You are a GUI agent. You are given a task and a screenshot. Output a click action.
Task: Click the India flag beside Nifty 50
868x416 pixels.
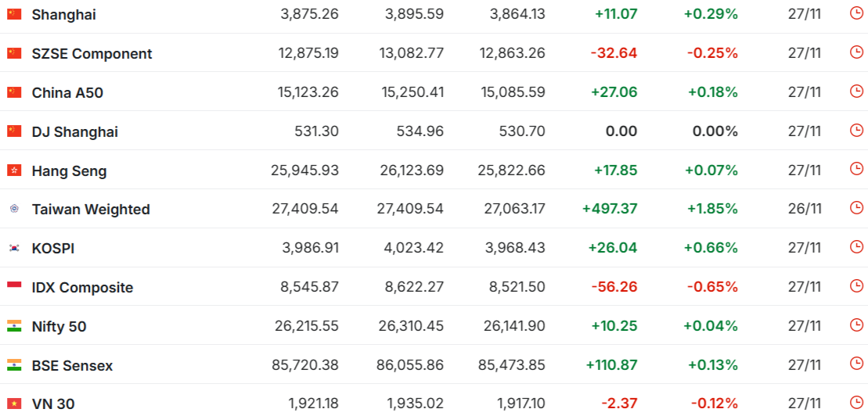14,326
